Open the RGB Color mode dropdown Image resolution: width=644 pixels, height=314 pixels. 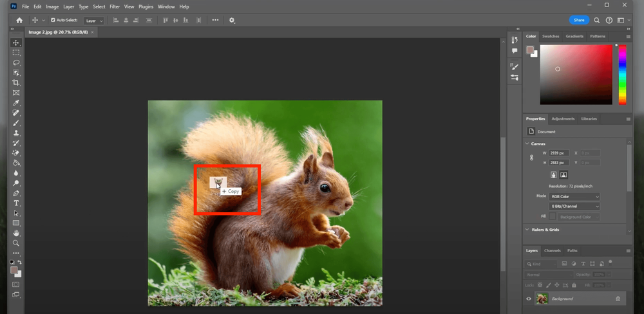tap(574, 196)
